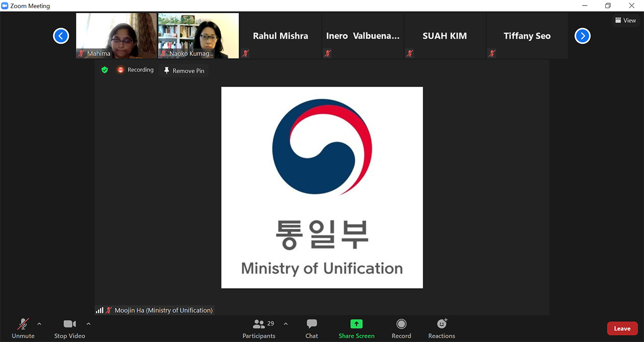Click Moojin Ha name label
The image size is (644, 342).
pos(164,310)
